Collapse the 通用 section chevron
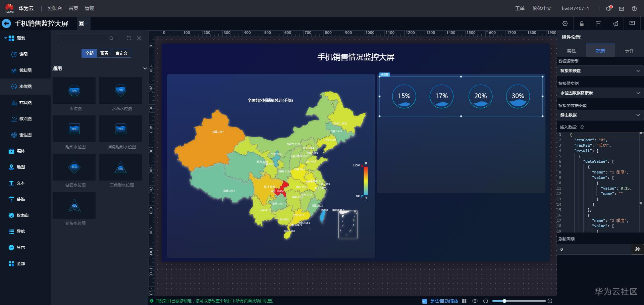 pos(145,68)
